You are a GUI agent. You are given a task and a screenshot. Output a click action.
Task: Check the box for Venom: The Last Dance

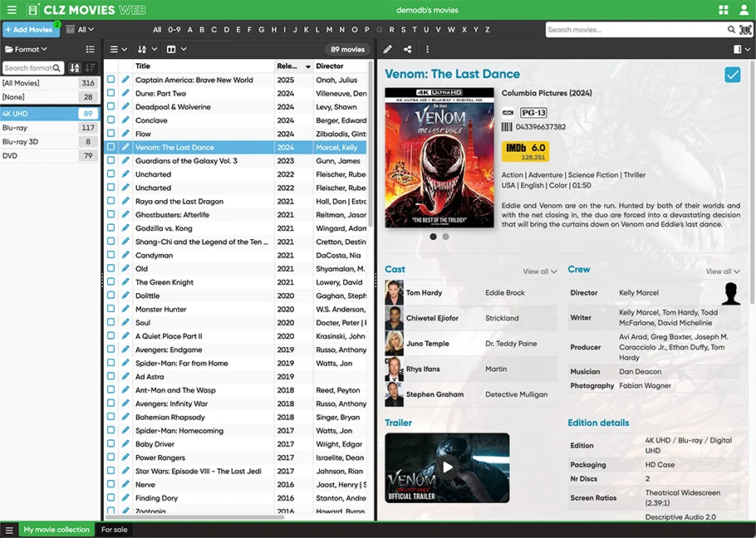110,146
